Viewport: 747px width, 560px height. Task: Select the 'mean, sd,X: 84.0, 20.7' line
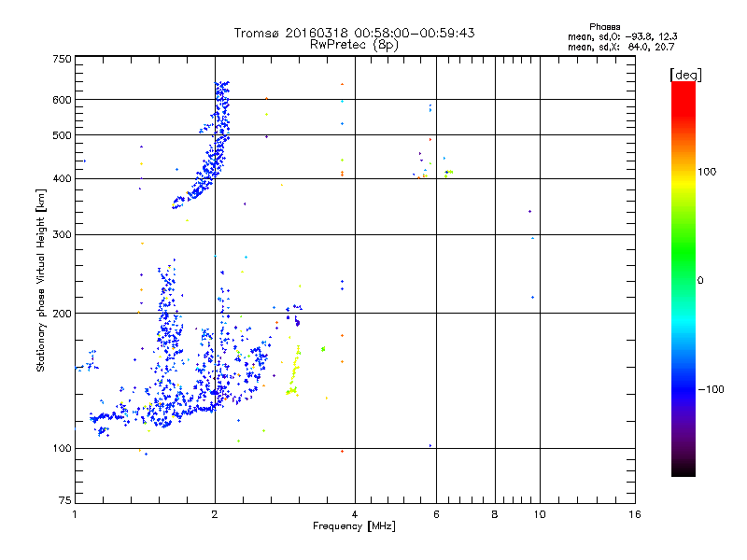click(621, 47)
